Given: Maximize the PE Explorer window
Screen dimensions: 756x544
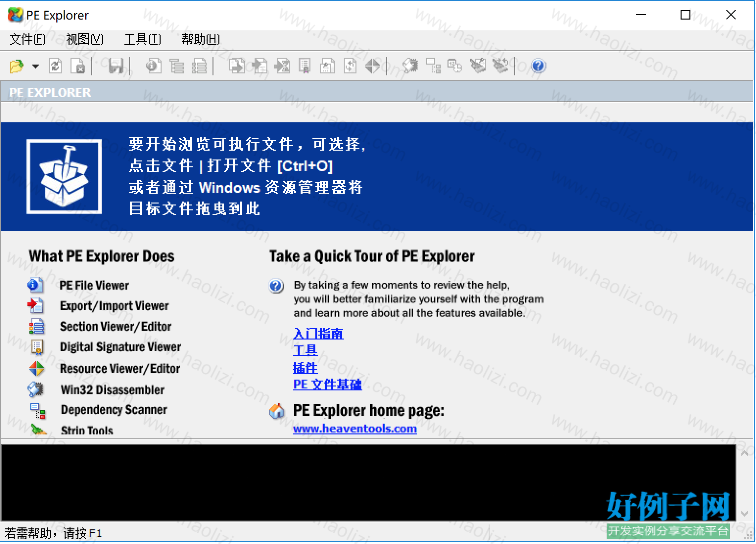Looking at the screenshot, I should [x=685, y=15].
